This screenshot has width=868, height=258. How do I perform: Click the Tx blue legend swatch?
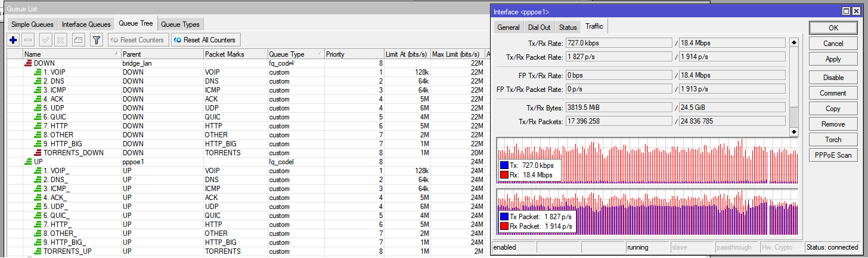tap(504, 165)
